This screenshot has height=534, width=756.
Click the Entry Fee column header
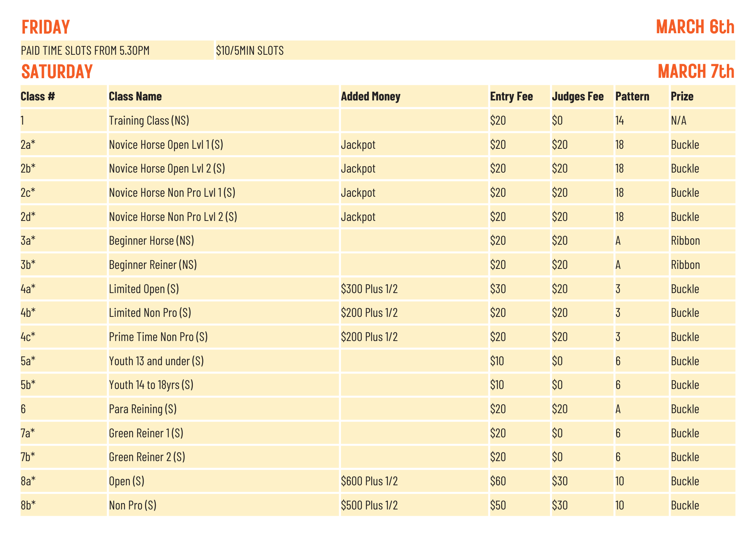tap(511, 97)
